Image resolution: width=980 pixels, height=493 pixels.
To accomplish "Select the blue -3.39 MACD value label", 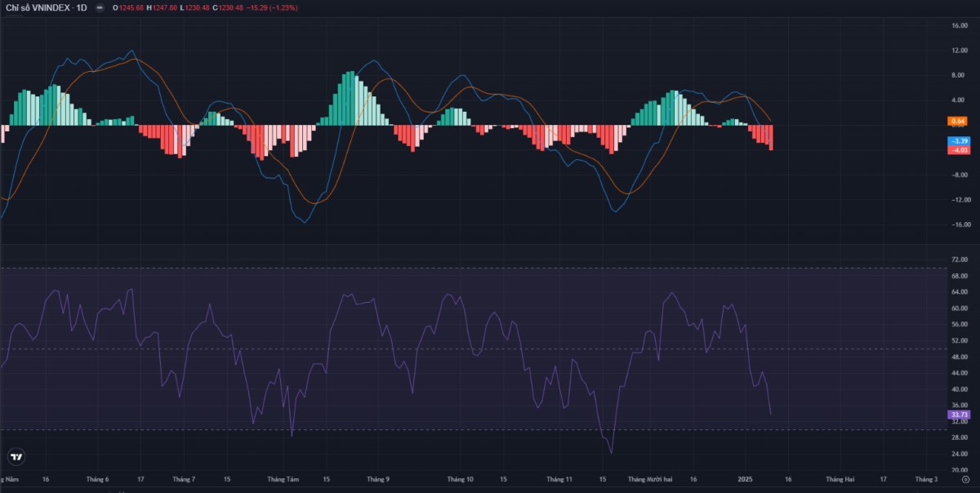I will (958, 141).
